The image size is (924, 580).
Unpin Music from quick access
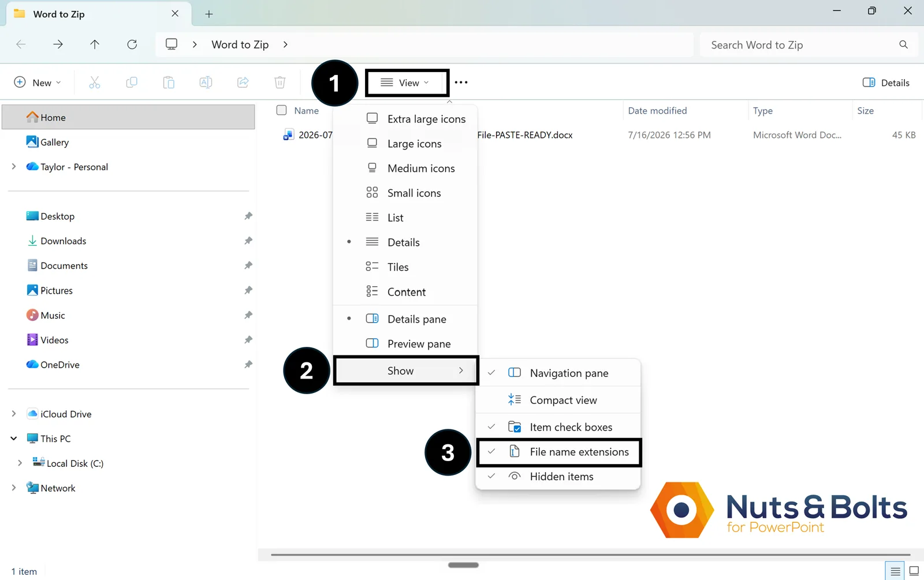(248, 315)
